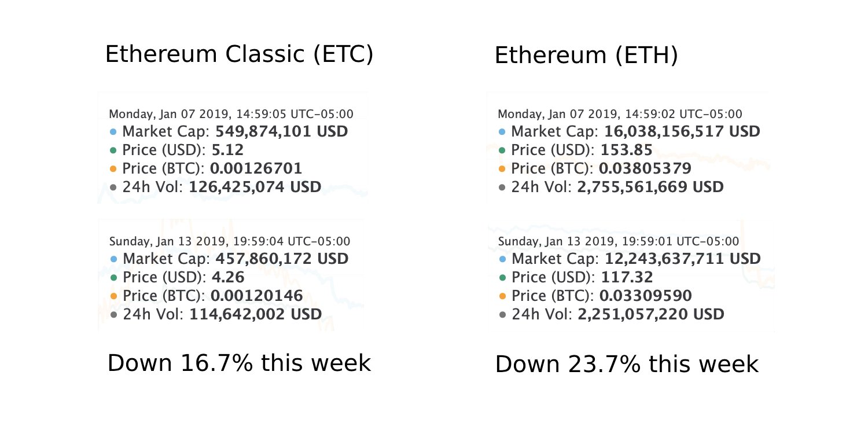Viewport: 868px width, 434px height.
Task: Select the Sunday, Jan 13 2019, 19:59:01 timestamp
Action: [x=618, y=241]
